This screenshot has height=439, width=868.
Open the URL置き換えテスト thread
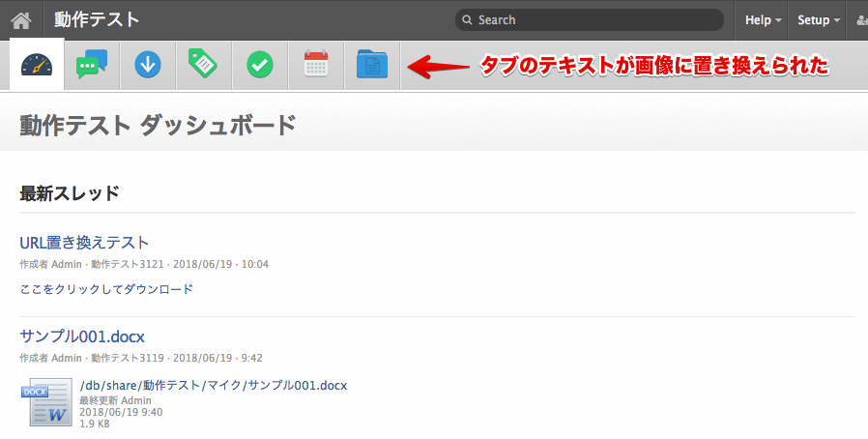[x=84, y=243]
